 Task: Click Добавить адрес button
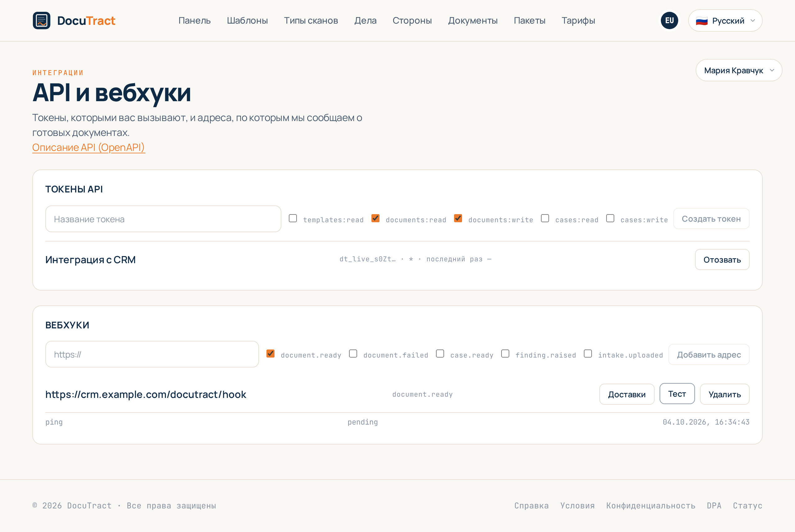[709, 354]
